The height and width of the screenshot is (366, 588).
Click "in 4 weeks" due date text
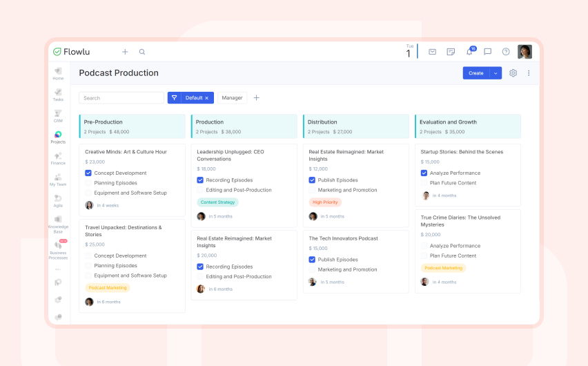point(108,205)
